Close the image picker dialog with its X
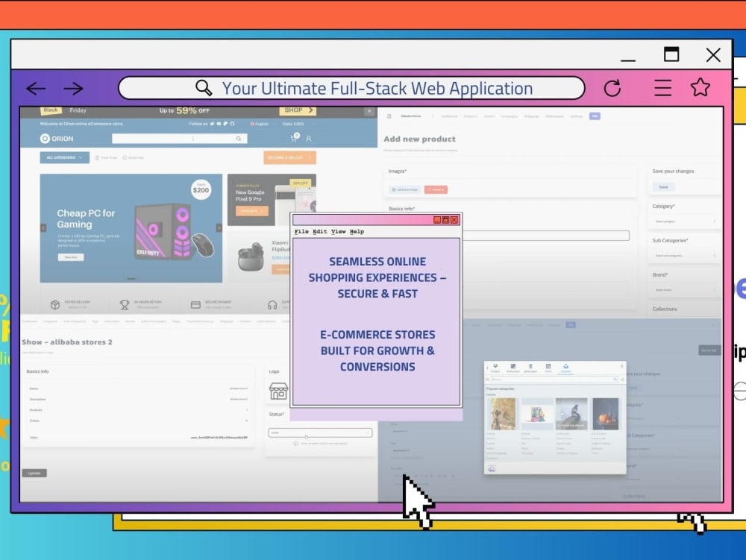 point(622,365)
